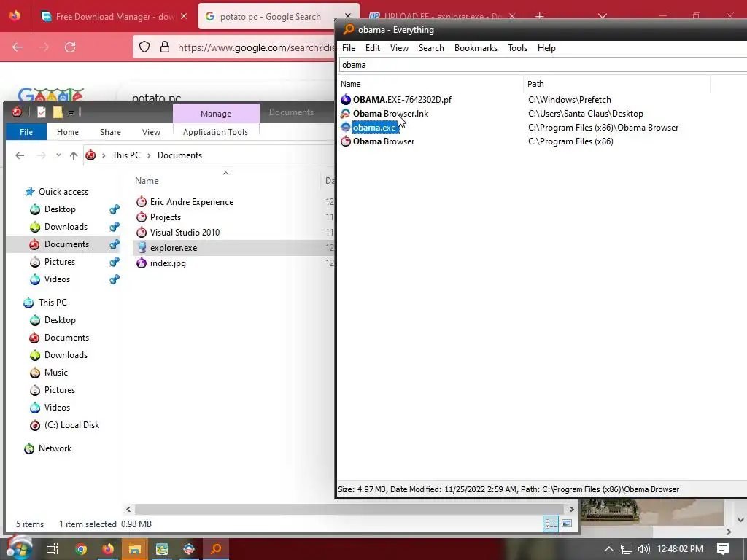Open the Projects folder
This screenshot has height=560, width=747.
pos(166,217)
